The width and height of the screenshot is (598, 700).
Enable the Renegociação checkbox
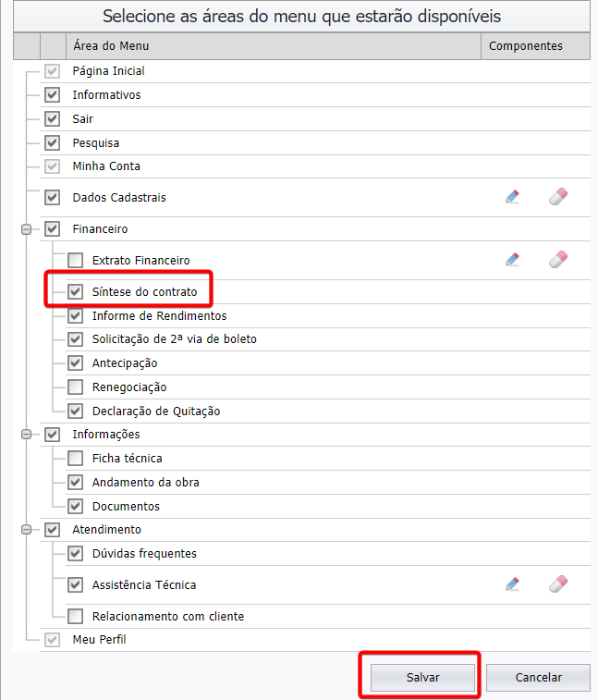point(75,387)
